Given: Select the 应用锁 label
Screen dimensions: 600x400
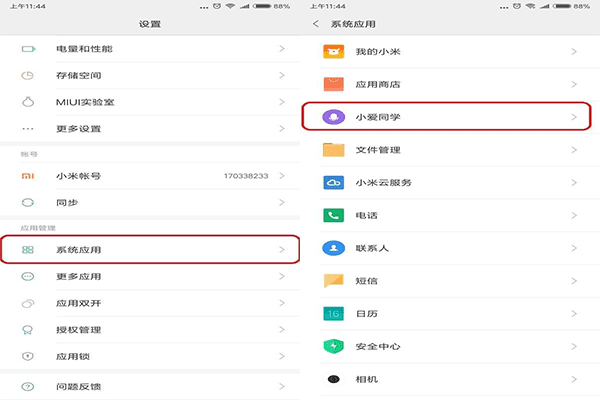Looking at the screenshot, I should [73, 356].
